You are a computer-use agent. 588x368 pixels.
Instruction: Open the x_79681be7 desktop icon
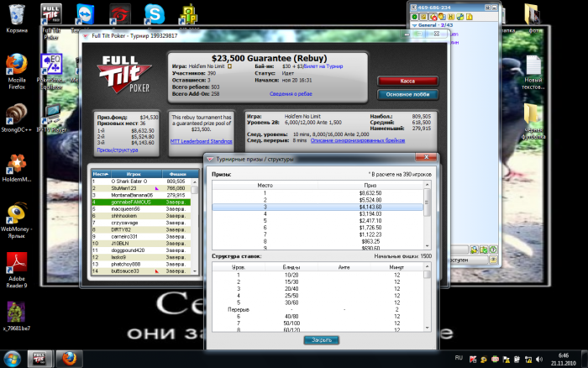pyautogui.click(x=17, y=316)
